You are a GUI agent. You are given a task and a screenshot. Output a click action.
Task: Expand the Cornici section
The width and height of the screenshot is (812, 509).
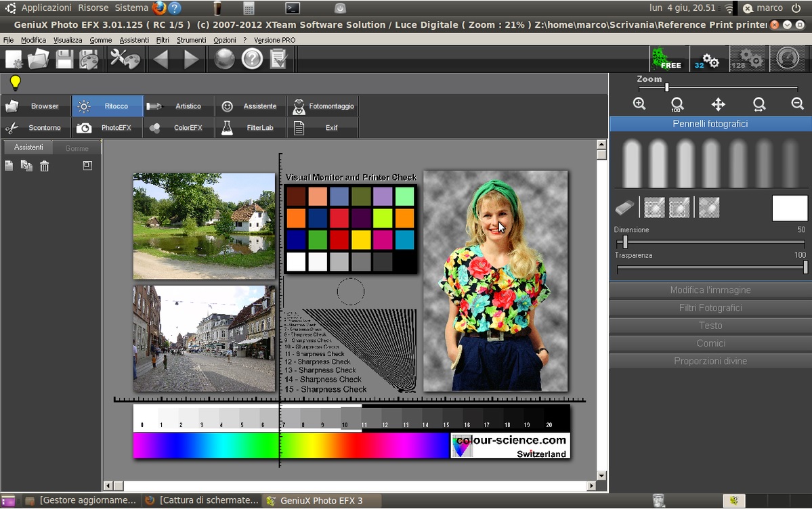710,343
